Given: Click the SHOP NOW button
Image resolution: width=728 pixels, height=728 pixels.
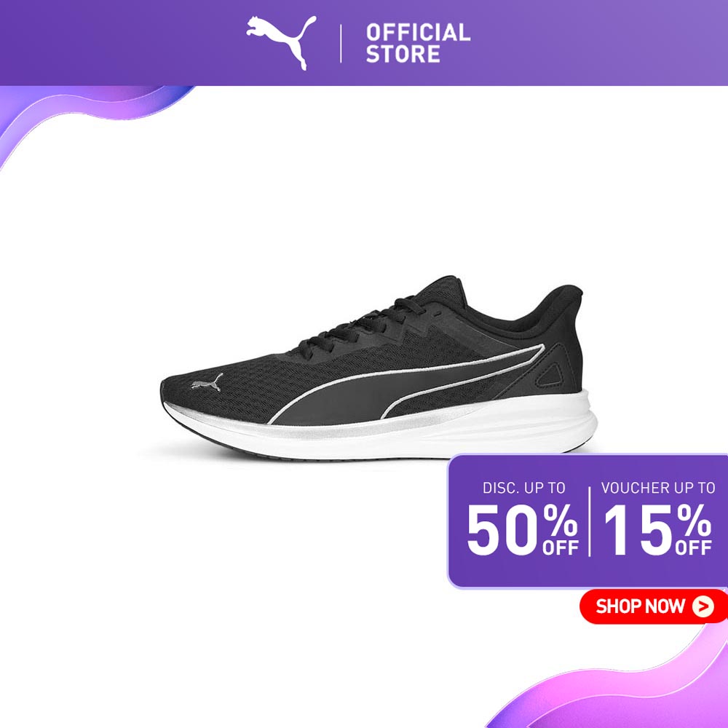Looking at the screenshot, I should 653,606.
